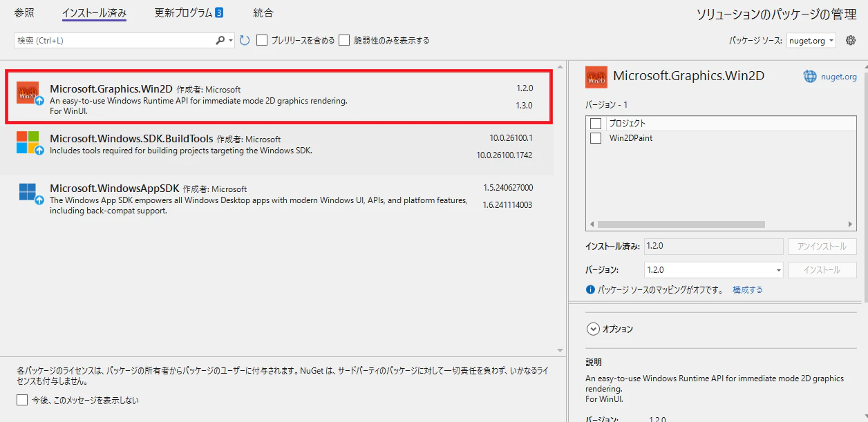This screenshot has width=868, height=422.
Task: Click Win2D available version 1.3.0
Action: coord(525,106)
